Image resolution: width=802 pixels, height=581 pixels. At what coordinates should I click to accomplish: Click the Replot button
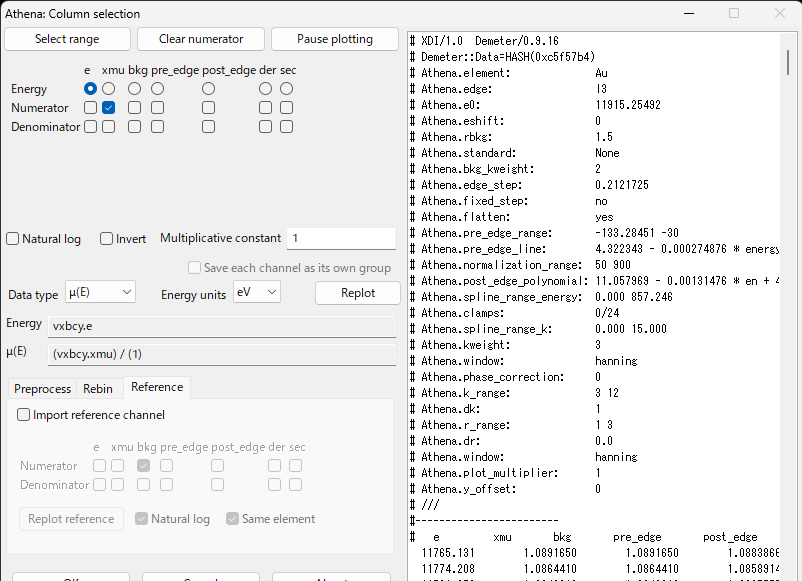(358, 293)
